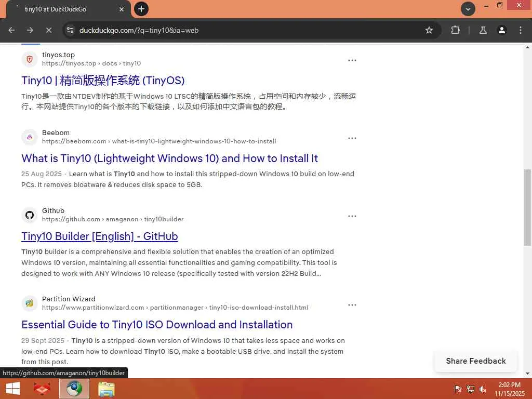Open Tiny10 TinyOS result title

coord(103,81)
